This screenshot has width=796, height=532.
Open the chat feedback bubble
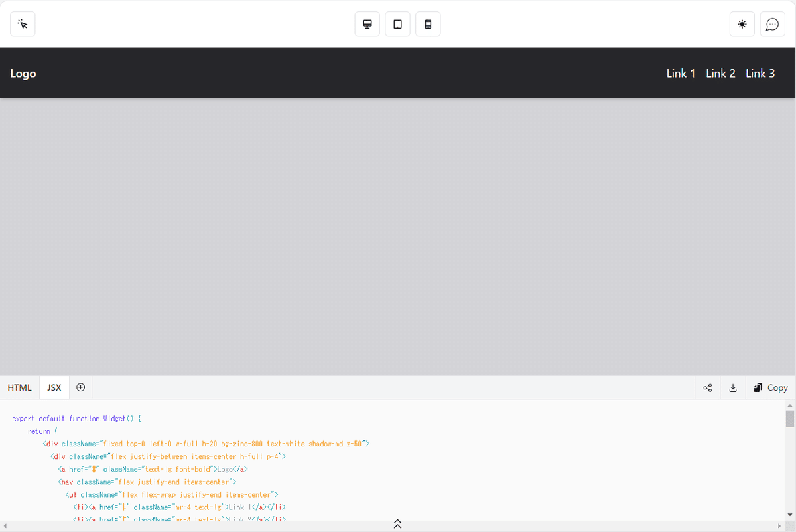[x=772, y=24]
